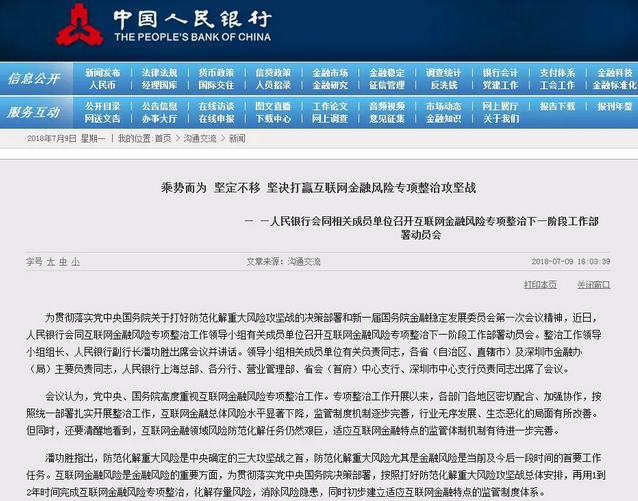The width and height of the screenshot is (638, 501).
Task: Navigate to 金融稳定
Action: click(387, 73)
